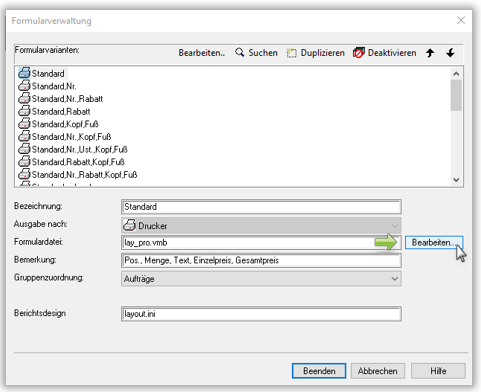Click into Formulardatei field lay_pro.vmb
Viewport: 481px width, 392px height.
(261, 243)
